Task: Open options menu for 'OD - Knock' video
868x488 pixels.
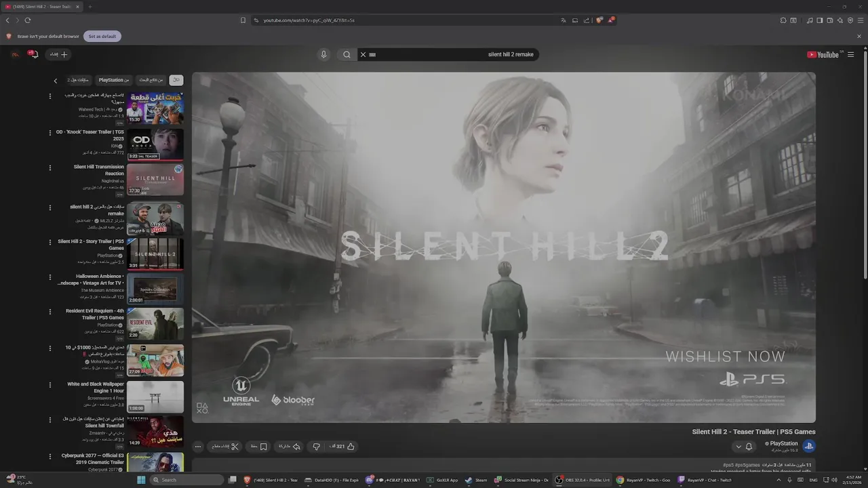Action: tap(50, 131)
